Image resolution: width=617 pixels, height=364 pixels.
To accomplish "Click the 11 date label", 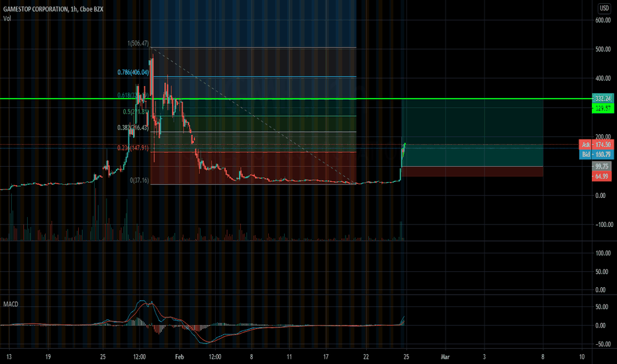I will (289, 357).
